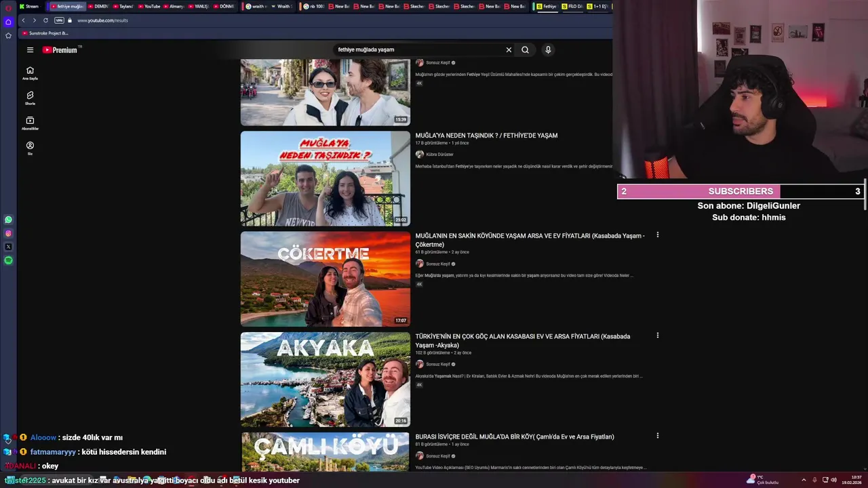The width and height of the screenshot is (868, 488).
Task: Click the taskbar microphone icon
Action: point(814,480)
